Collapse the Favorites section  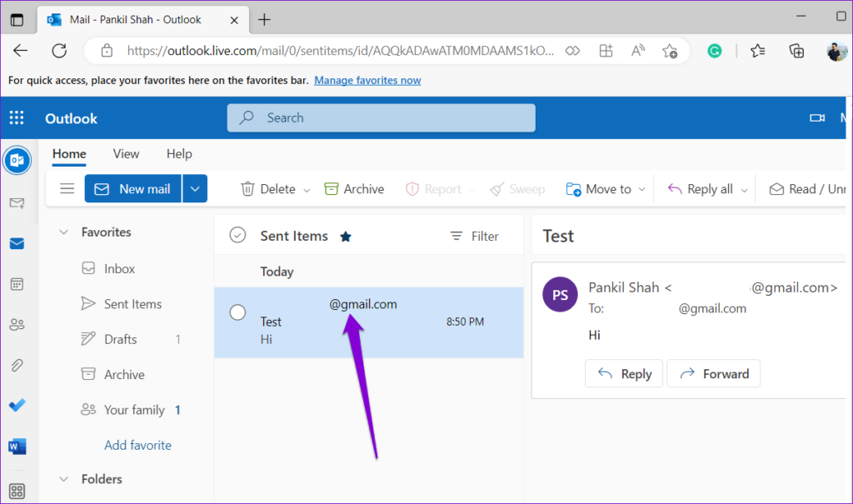pos(64,232)
